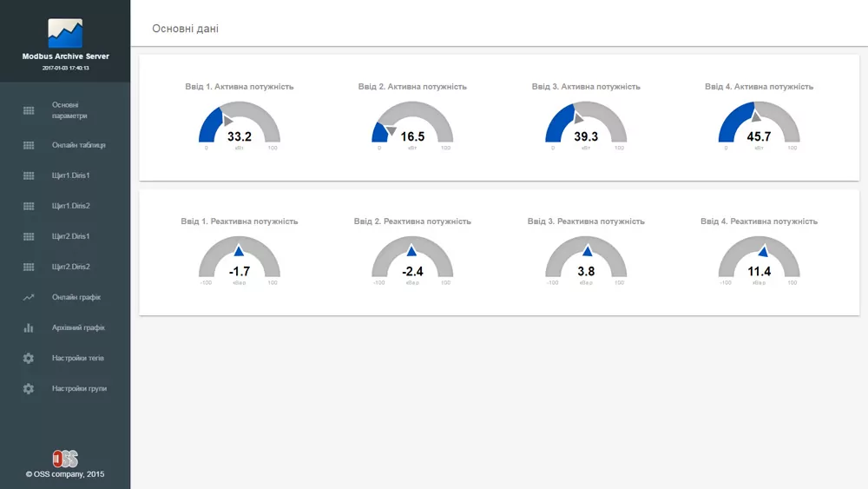
Task: Click the 39.3 gauge value
Action: click(586, 136)
